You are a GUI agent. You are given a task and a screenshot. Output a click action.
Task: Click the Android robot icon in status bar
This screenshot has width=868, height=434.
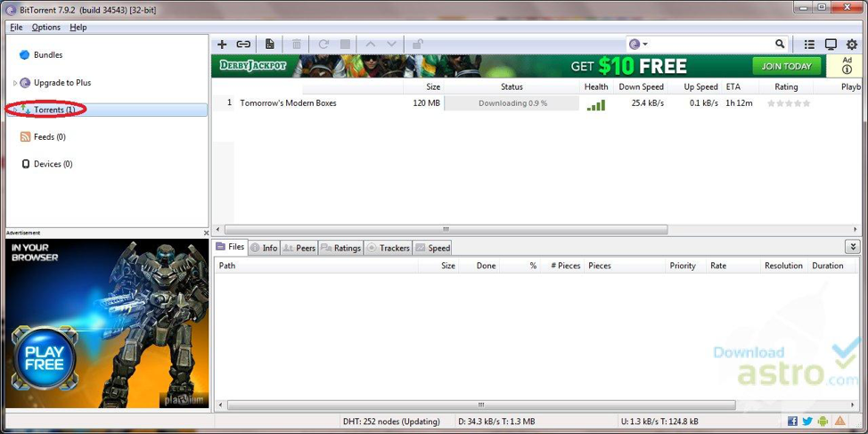pyautogui.click(x=823, y=422)
